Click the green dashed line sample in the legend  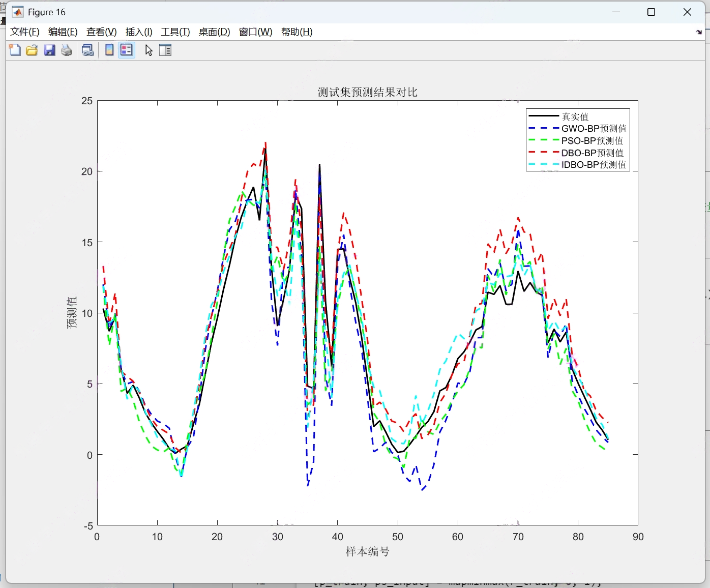(x=544, y=140)
